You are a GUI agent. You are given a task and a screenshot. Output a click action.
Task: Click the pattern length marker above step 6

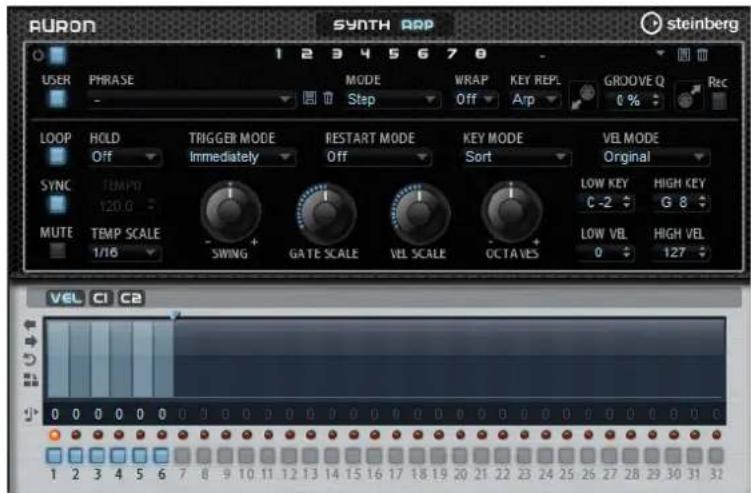174,315
